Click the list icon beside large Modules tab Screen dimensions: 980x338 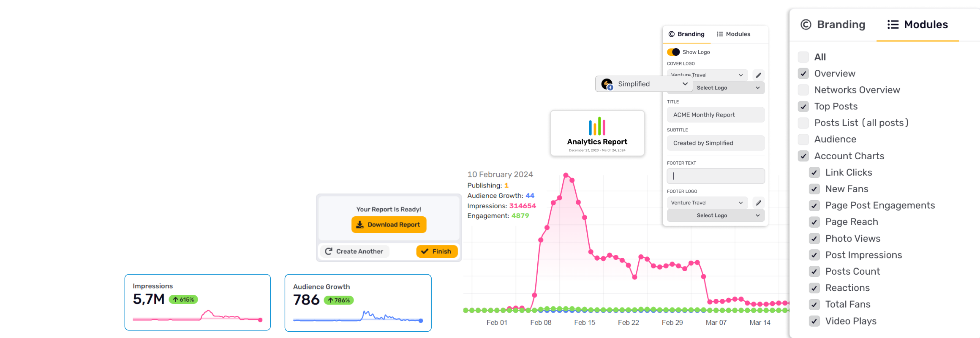(x=893, y=25)
